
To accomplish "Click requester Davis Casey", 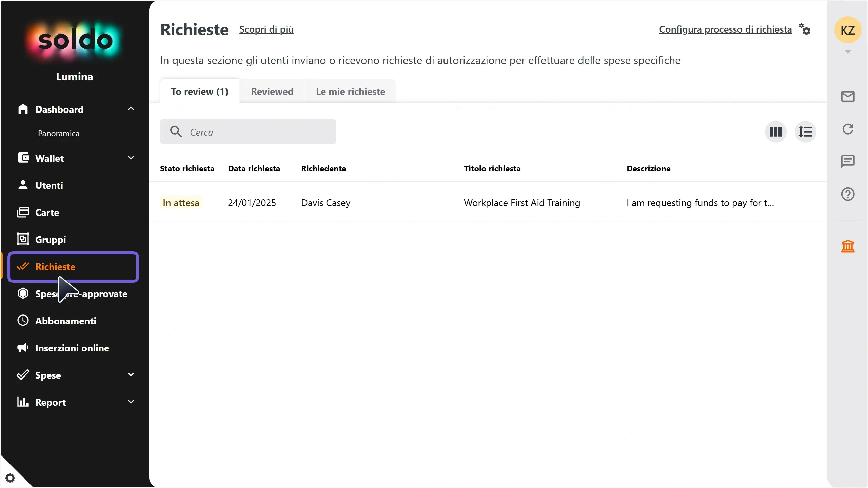I will tap(325, 203).
